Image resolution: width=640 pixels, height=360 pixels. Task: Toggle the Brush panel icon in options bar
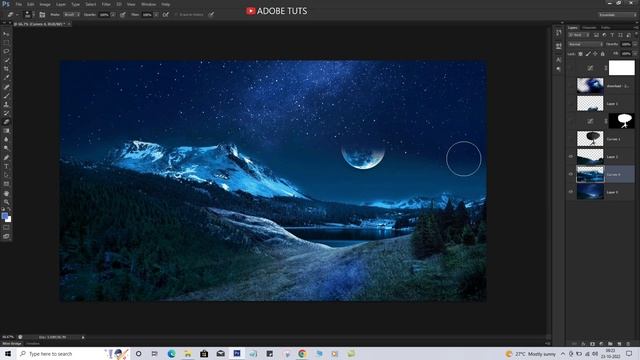pos(42,15)
